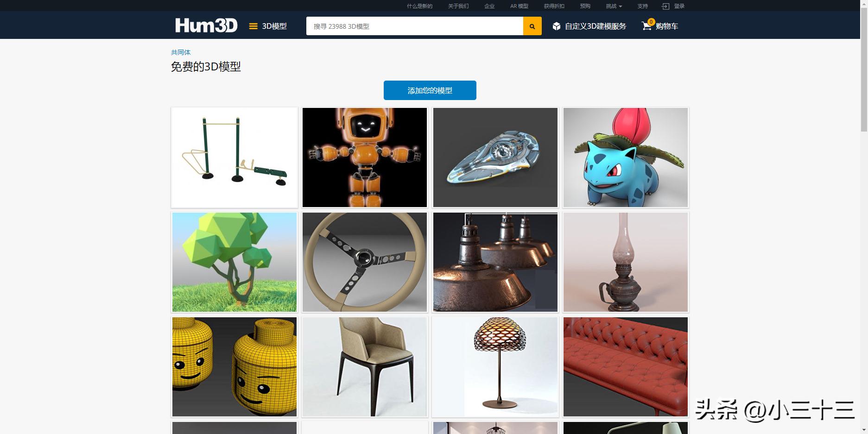Open the shopping cart icon
Screen dimensions: 868x434
[x=646, y=26]
